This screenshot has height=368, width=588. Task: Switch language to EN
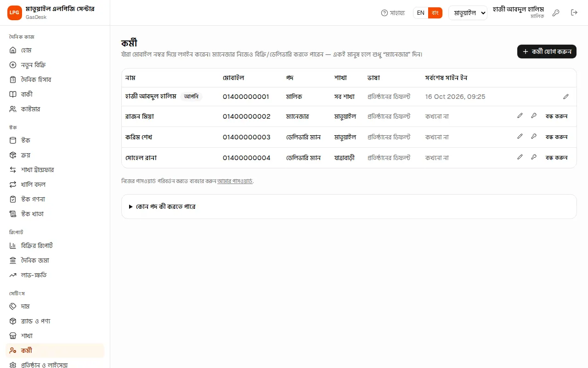point(421,13)
